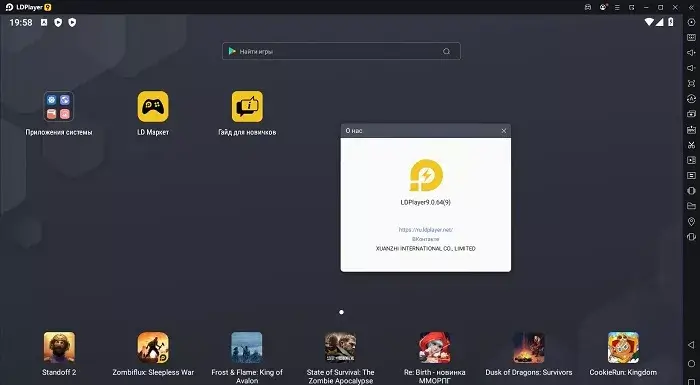Screen dimensions: 700x385
Task: Click the half-filled circle icon in sidebar
Action: click(692, 191)
